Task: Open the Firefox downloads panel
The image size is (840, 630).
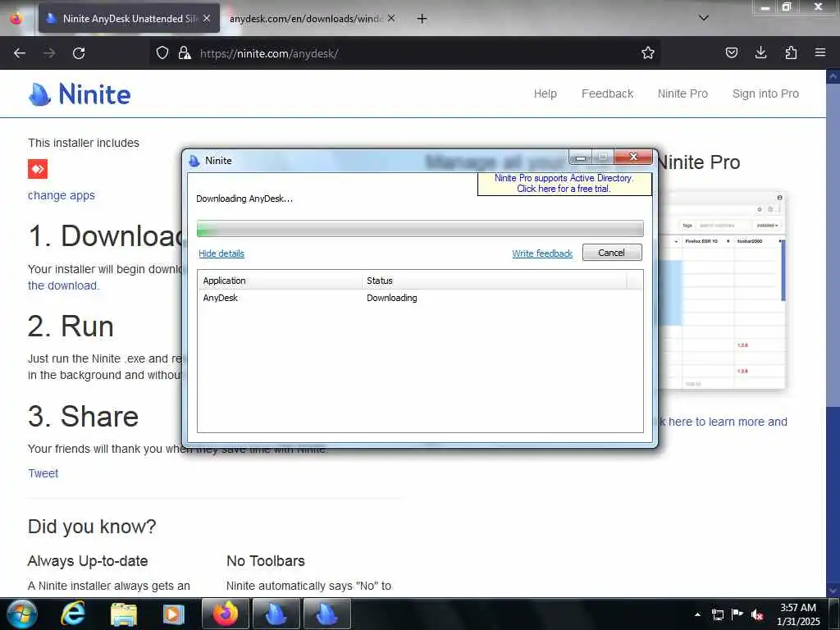Action: tap(760, 52)
